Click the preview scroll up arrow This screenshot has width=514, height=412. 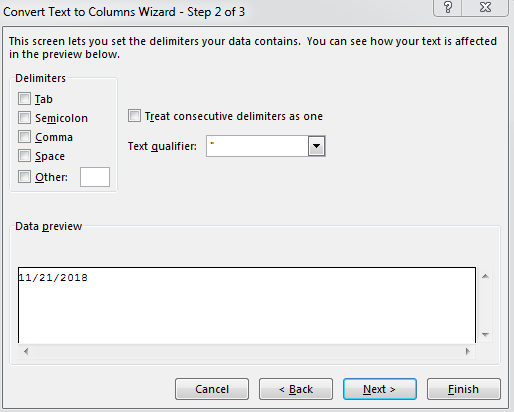click(x=485, y=276)
